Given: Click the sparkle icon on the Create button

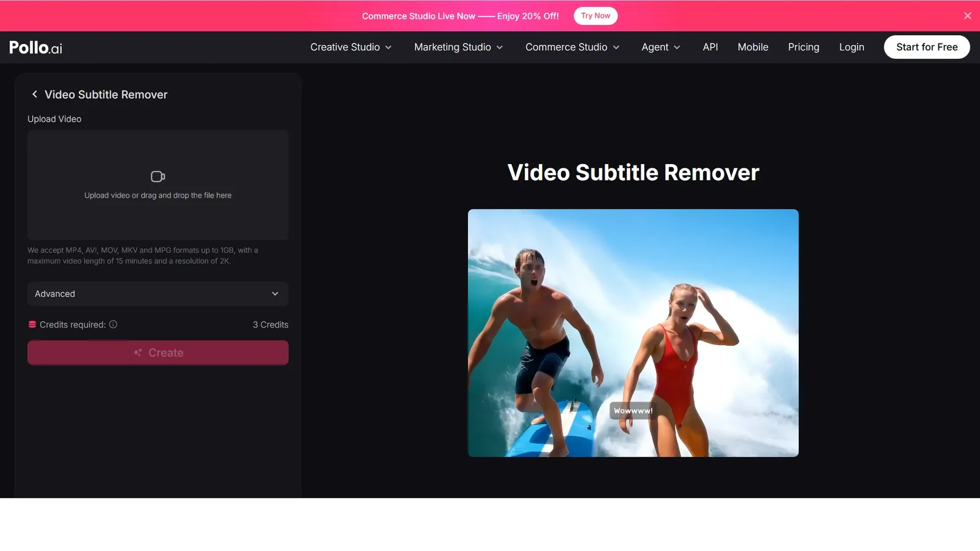Looking at the screenshot, I should [x=138, y=353].
